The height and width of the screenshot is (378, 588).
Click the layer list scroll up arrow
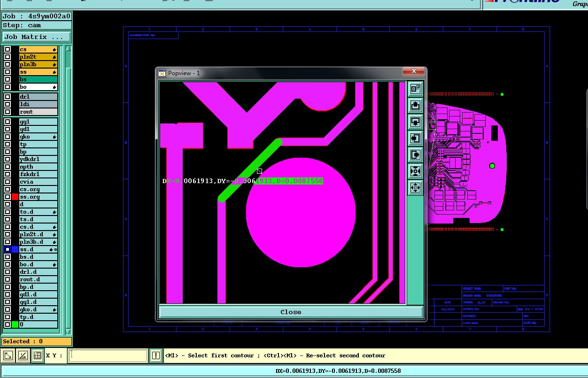click(69, 49)
